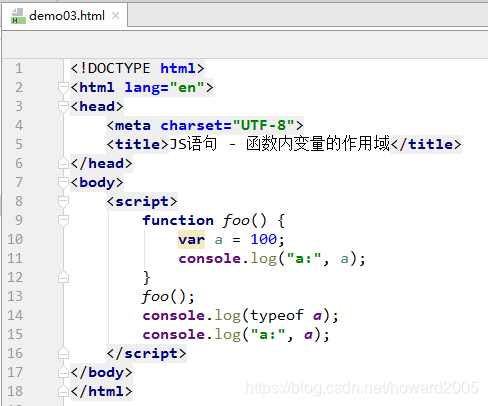Click the opening body tag
The height and width of the screenshot is (406, 488).
pos(97,183)
